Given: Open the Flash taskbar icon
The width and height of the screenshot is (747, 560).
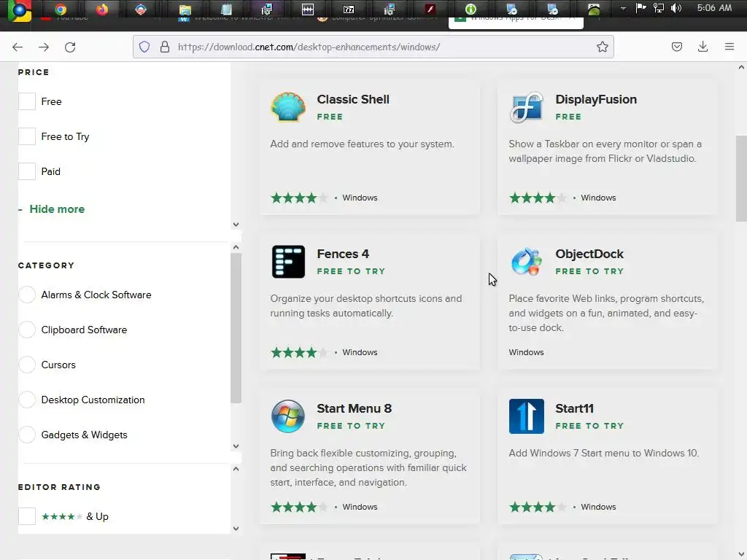Looking at the screenshot, I should coord(430,9).
